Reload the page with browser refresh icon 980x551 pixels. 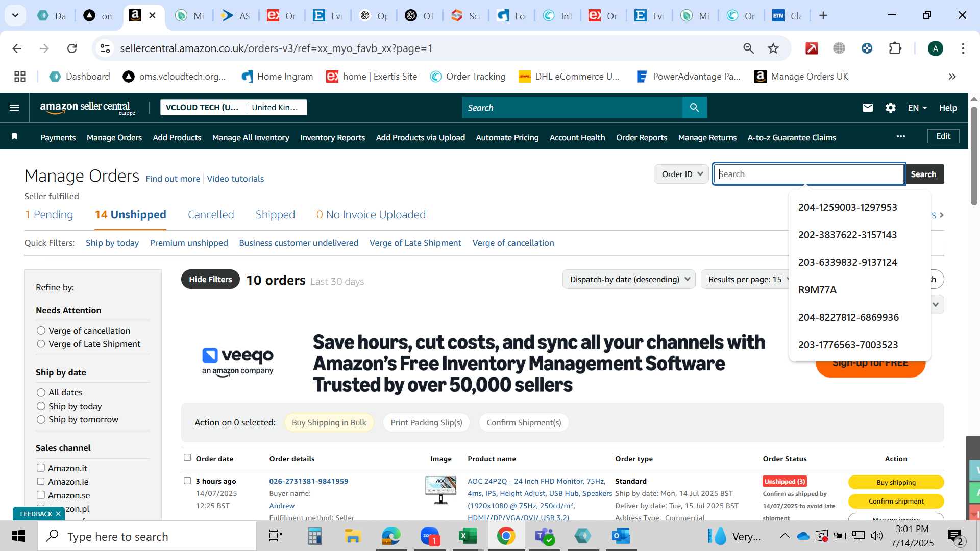tap(72, 48)
